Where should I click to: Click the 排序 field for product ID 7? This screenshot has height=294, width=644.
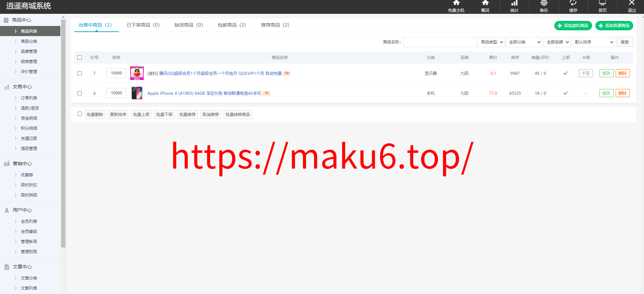pos(116,73)
